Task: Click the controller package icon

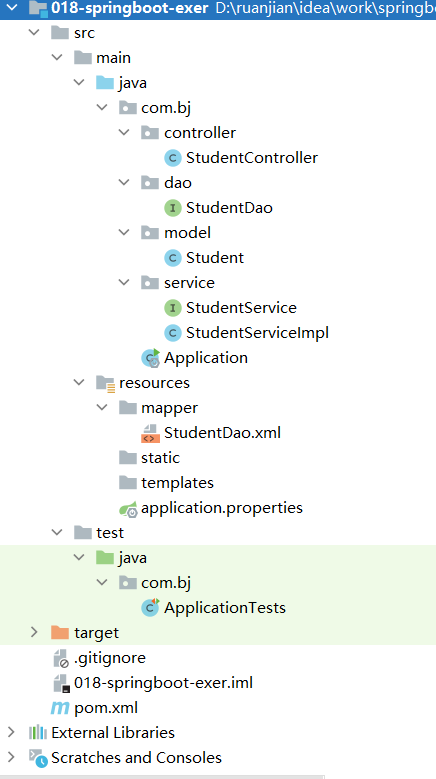Action: 150,133
